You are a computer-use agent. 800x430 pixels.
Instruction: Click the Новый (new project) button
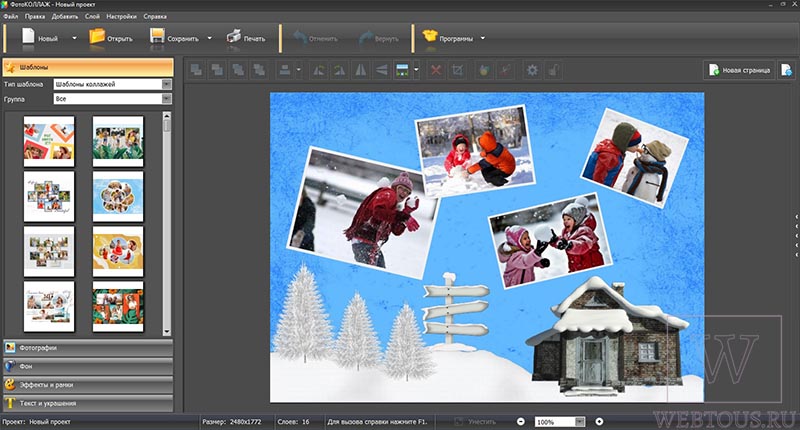[x=39, y=38]
